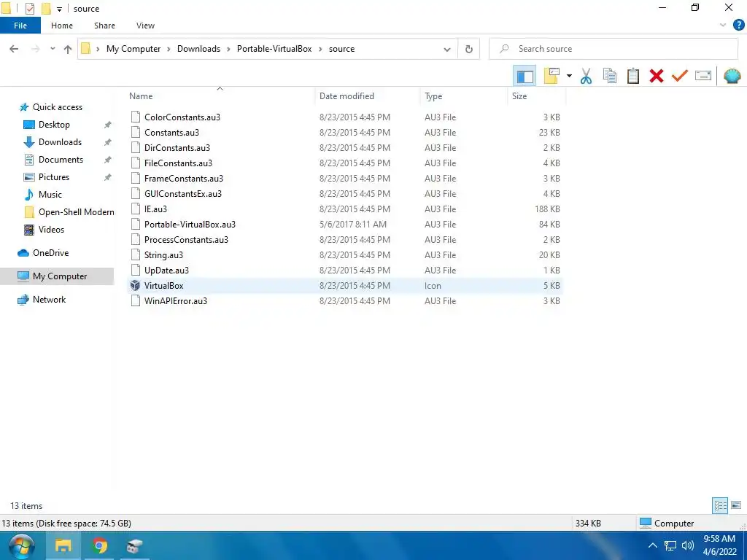Open dropdown arrow beside folder options icon
Viewport: 747px width, 560px height.
[x=569, y=76]
